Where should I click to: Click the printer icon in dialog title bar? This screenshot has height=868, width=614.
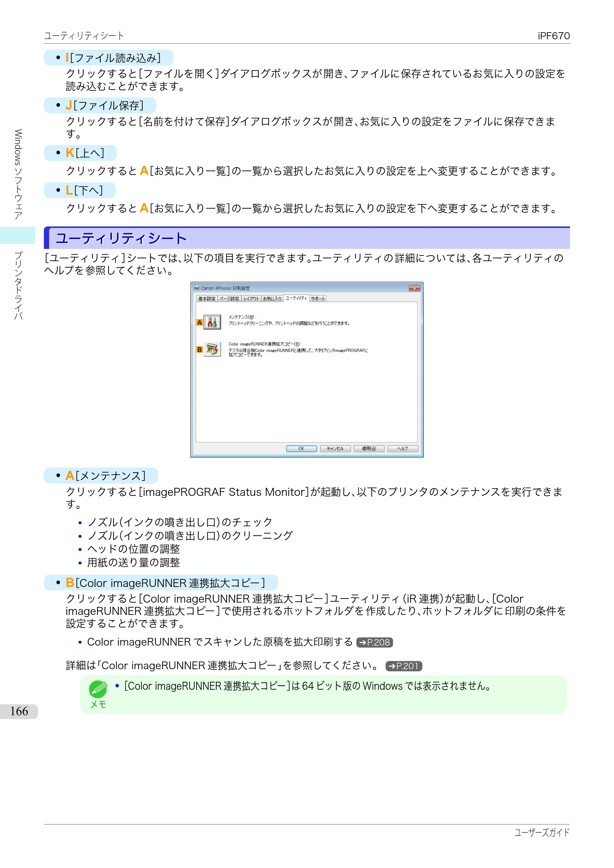(x=197, y=288)
